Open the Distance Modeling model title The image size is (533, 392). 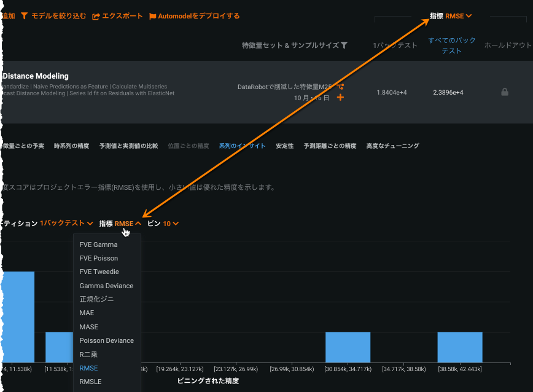pos(36,76)
